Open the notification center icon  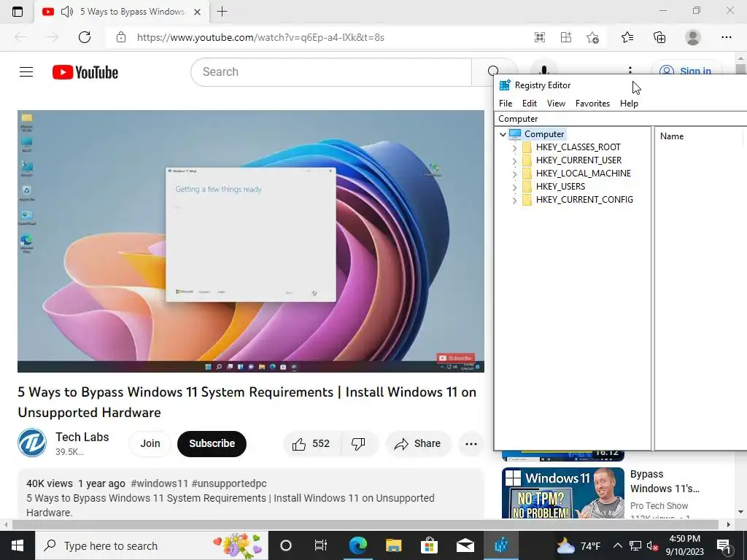point(724,545)
